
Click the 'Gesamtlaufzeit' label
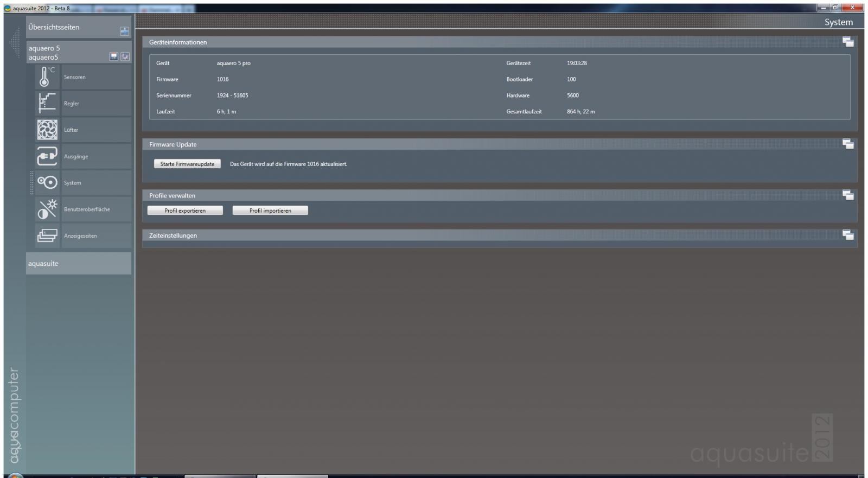click(524, 112)
